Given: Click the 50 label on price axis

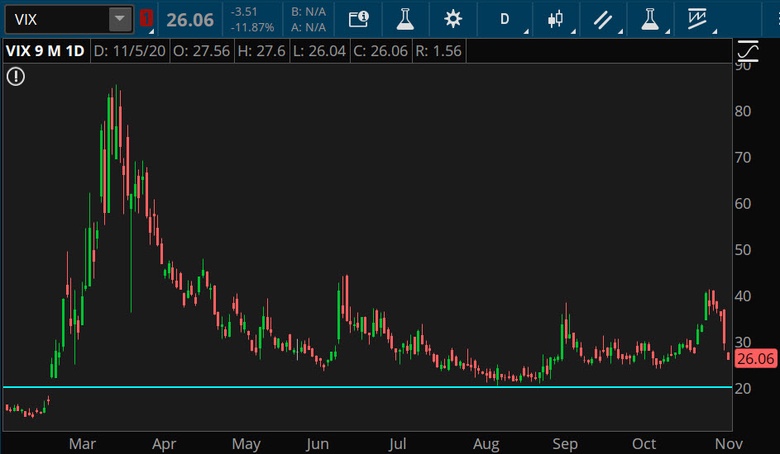Looking at the screenshot, I should tap(743, 250).
